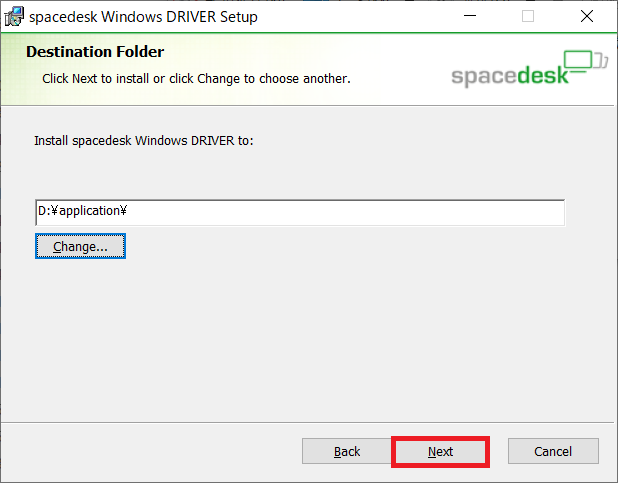The width and height of the screenshot is (618, 483).
Task: Click the installer icon in title bar
Action: 14,17
